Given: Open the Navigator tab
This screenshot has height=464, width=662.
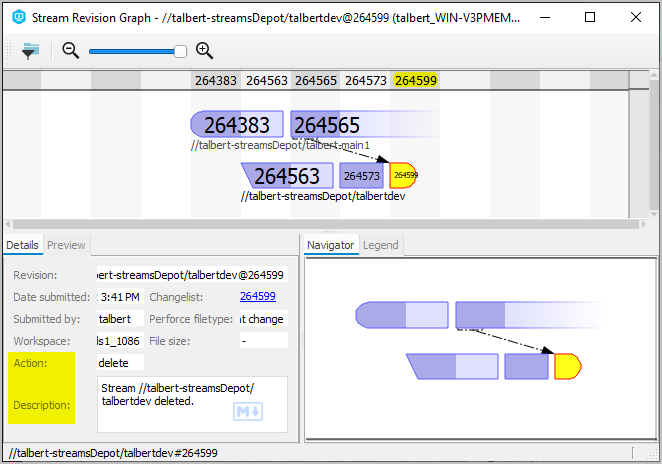Looking at the screenshot, I should point(330,245).
